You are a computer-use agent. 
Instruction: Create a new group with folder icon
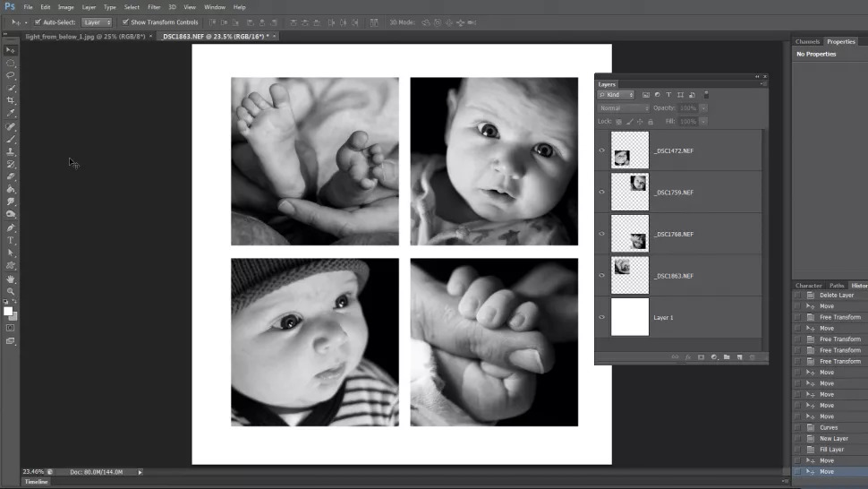pyautogui.click(x=727, y=357)
